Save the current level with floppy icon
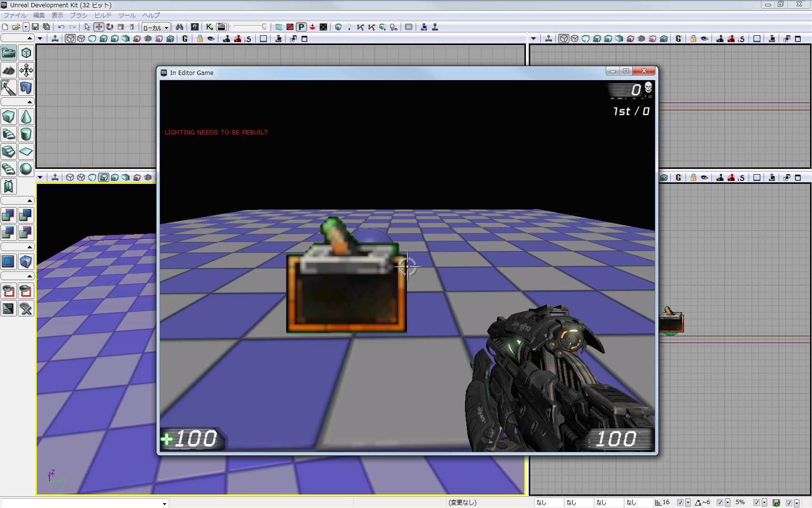Image resolution: width=812 pixels, height=508 pixels. (x=35, y=27)
